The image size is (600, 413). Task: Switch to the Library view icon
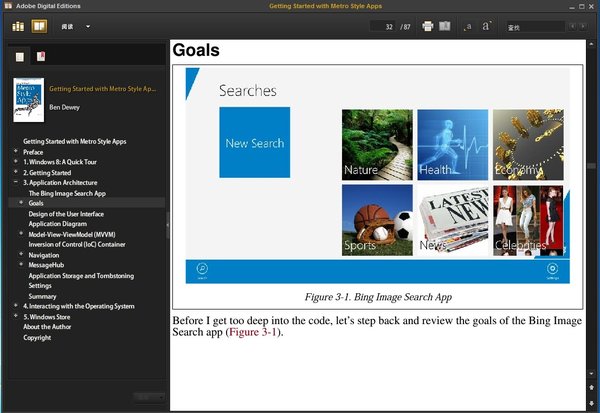point(18,26)
